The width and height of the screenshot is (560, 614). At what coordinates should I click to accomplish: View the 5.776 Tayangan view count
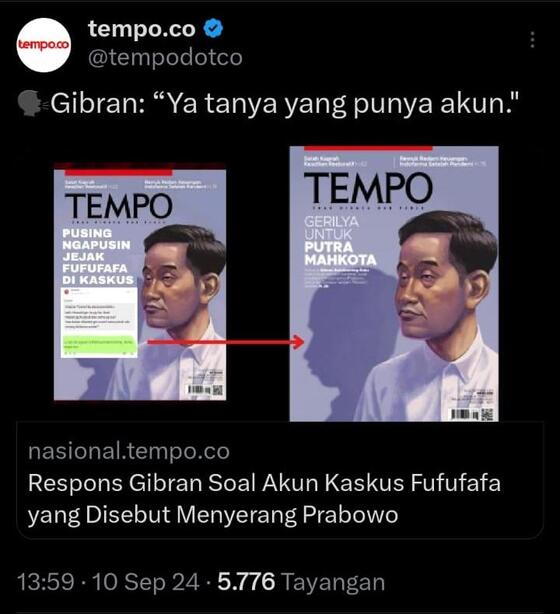click(301, 581)
